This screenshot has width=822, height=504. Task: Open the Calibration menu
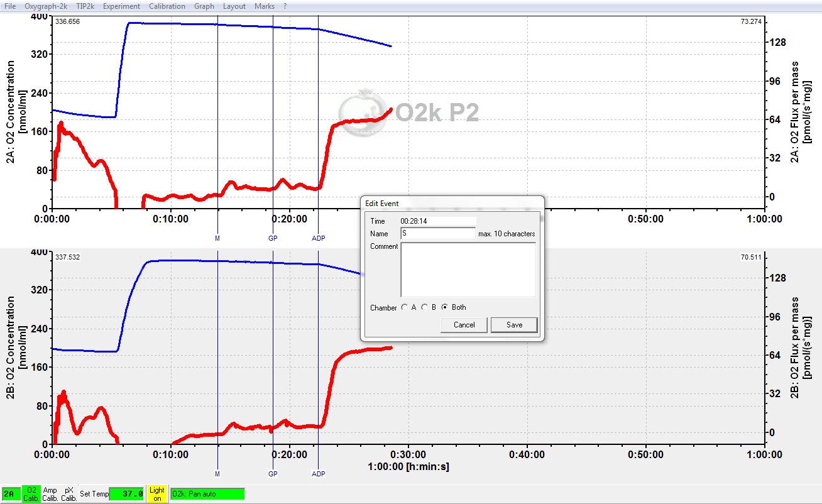[x=167, y=6]
